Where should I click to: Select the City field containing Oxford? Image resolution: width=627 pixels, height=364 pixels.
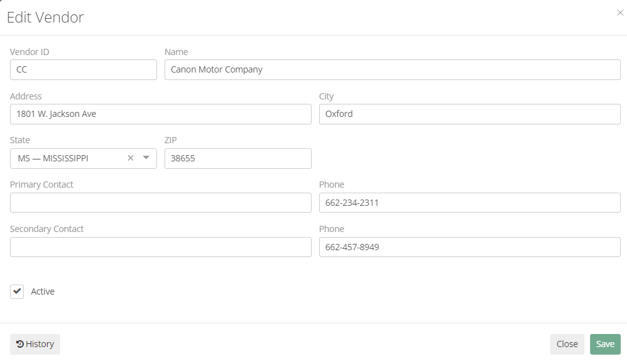(x=469, y=114)
